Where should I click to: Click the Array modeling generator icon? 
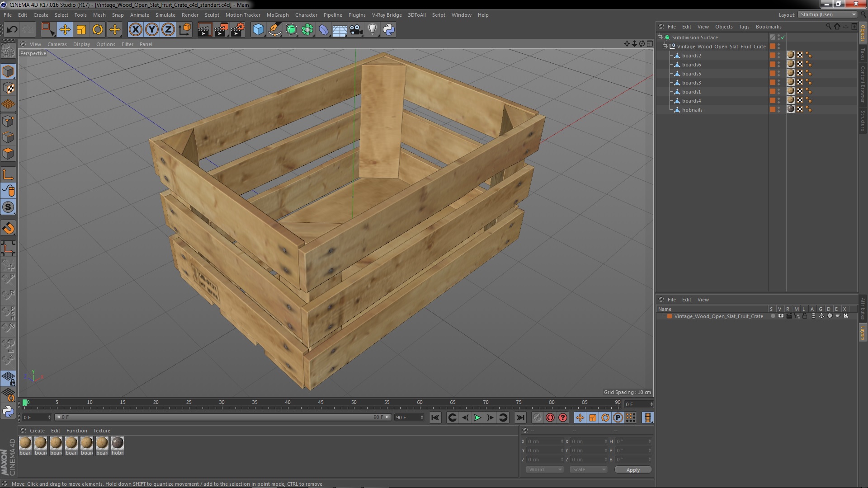tap(307, 30)
